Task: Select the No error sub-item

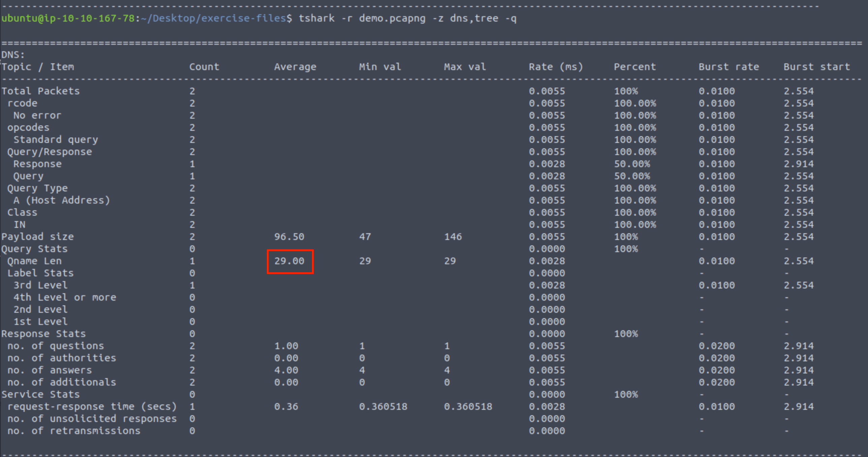Action: pos(37,115)
